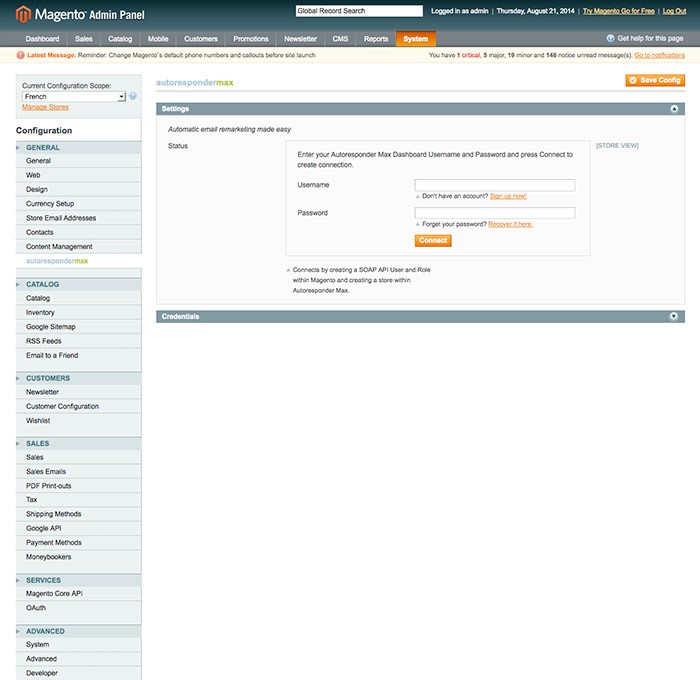Click the Magento logo icon
This screenshot has height=680, width=700.
click(23, 14)
